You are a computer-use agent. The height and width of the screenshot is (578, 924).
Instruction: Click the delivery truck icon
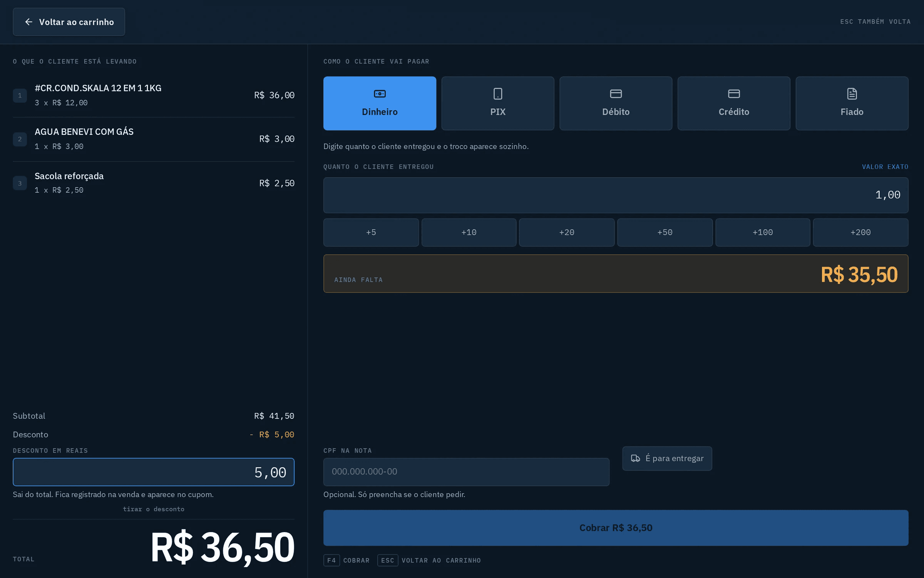pyautogui.click(x=635, y=458)
